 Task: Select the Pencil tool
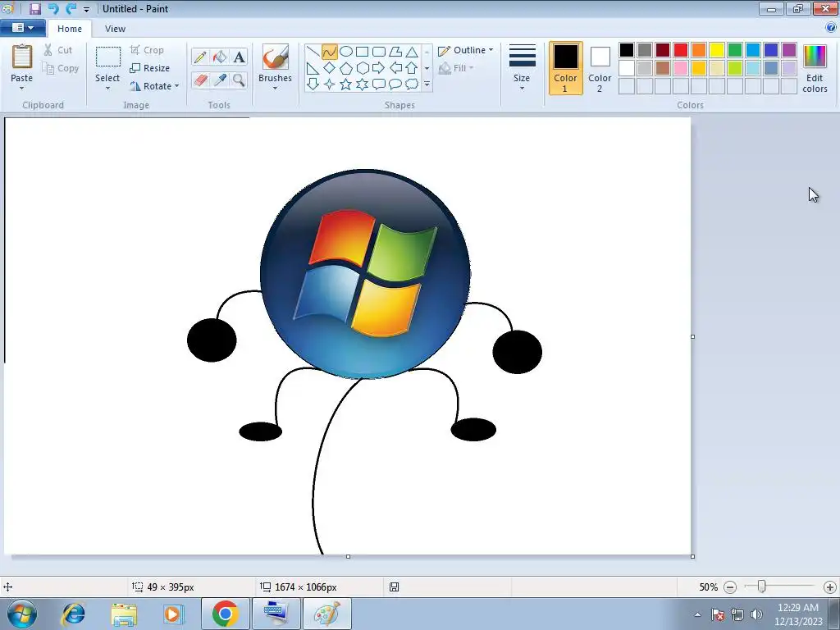[x=200, y=57]
